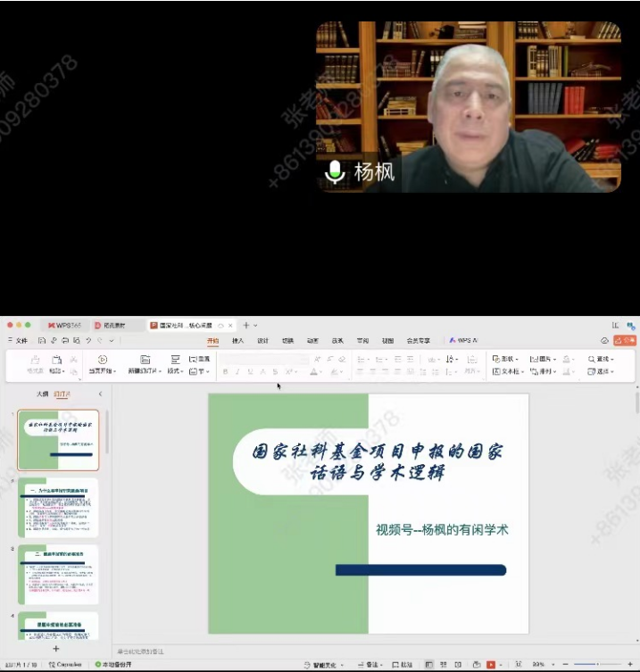640x672 pixels.
Task: Open the 文件 file menu
Action: tap(18, 340)
